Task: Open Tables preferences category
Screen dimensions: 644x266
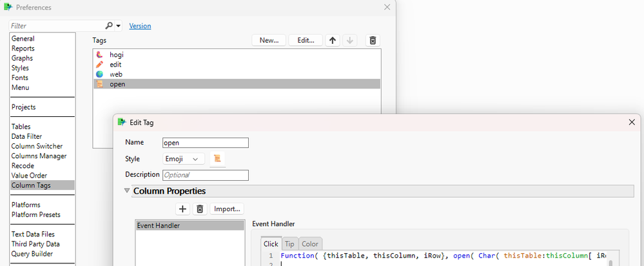Action: [21, 127]
